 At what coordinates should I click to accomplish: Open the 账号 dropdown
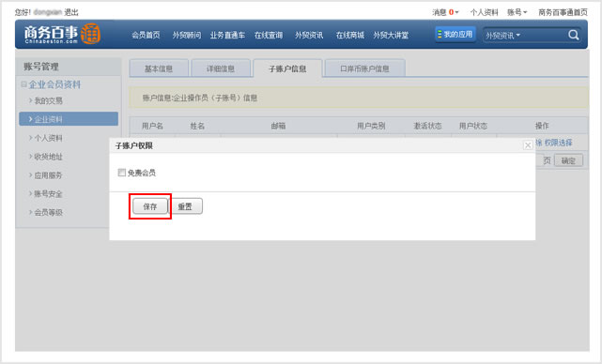pyautogui.click(x=517, y=12)
